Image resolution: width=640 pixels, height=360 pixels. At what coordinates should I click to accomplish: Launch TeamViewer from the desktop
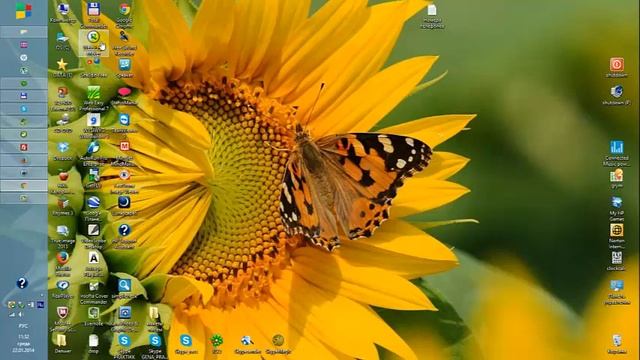point(124,123)
